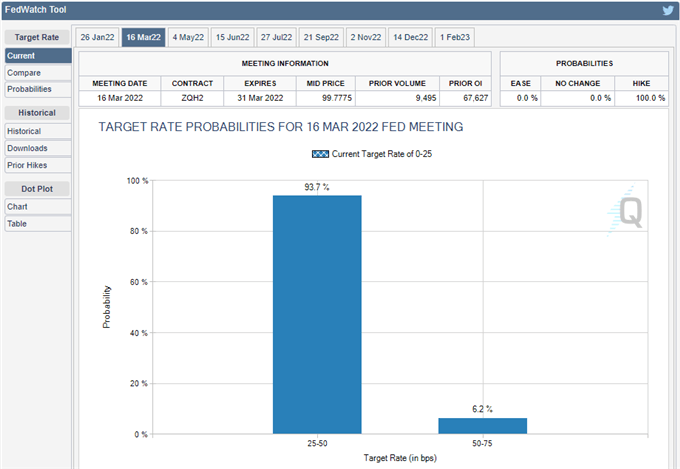This screenshot has width=680, height=469.
Task: Click the FedWatch Tool title
Action: tap(36, 10)
